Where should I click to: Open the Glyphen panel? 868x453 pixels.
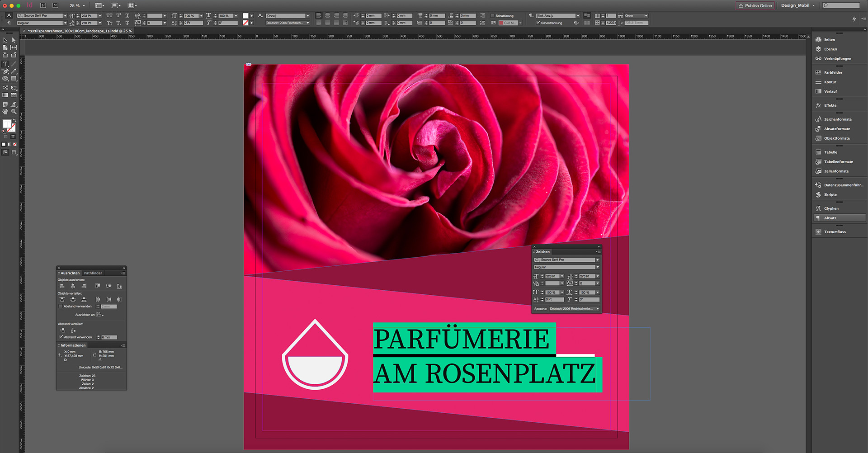click(830, 208)
